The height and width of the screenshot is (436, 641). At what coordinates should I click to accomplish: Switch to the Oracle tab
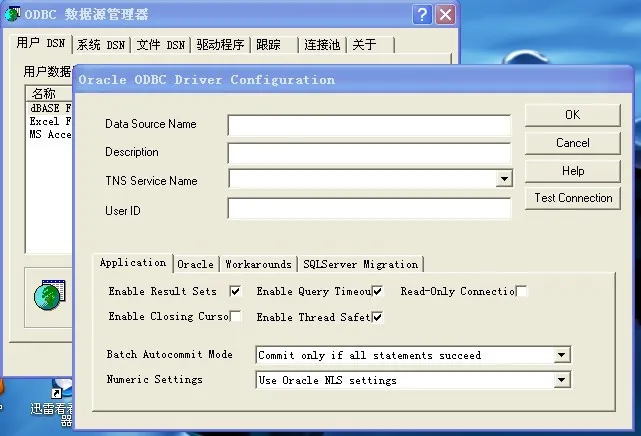click(x=195, y=264)
